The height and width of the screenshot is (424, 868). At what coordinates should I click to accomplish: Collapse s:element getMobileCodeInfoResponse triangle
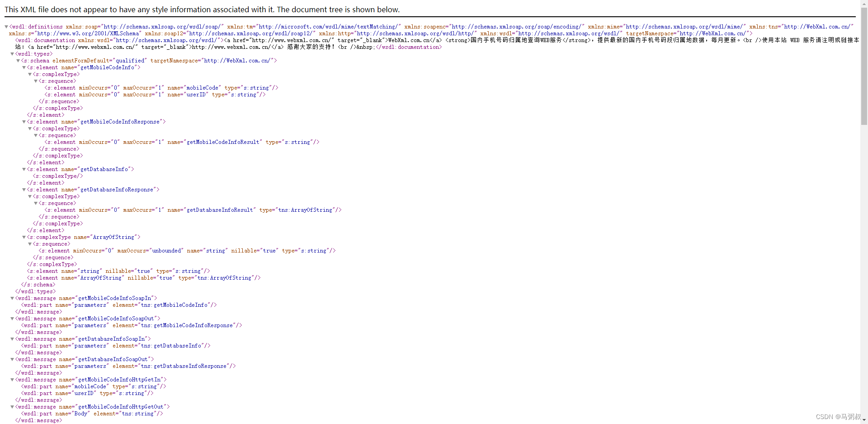(x=24, y=122)
